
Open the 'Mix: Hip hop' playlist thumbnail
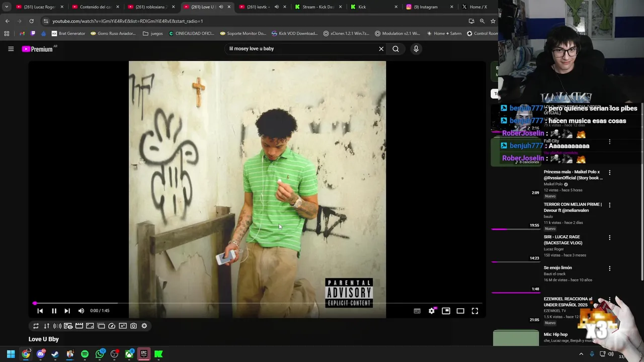[516, 338]
